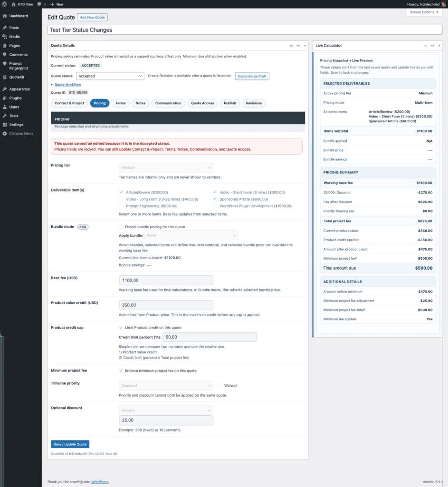The width and height of the screenshot is (448, 487).
Task: Toggle Sponsored Article ($600.00) checkbox
Action: point(215,199)
